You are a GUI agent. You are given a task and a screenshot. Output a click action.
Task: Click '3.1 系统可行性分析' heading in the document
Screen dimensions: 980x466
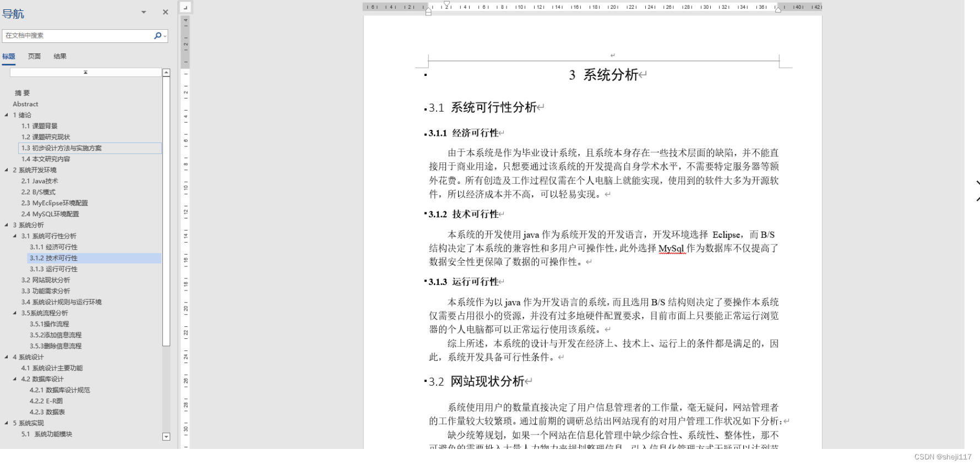pyautogui.click(x=483, y=107)
